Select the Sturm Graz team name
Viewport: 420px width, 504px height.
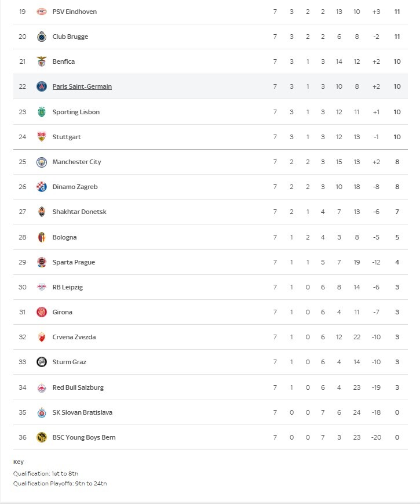70,362
